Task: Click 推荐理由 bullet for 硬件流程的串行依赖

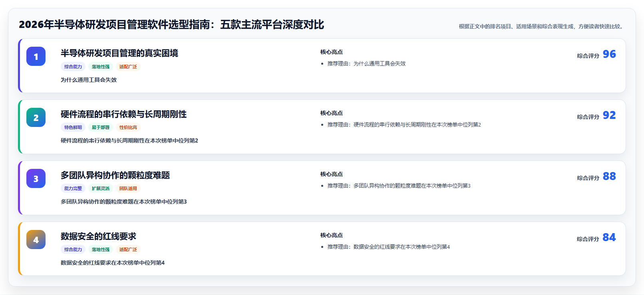Action: coord(404,125)
